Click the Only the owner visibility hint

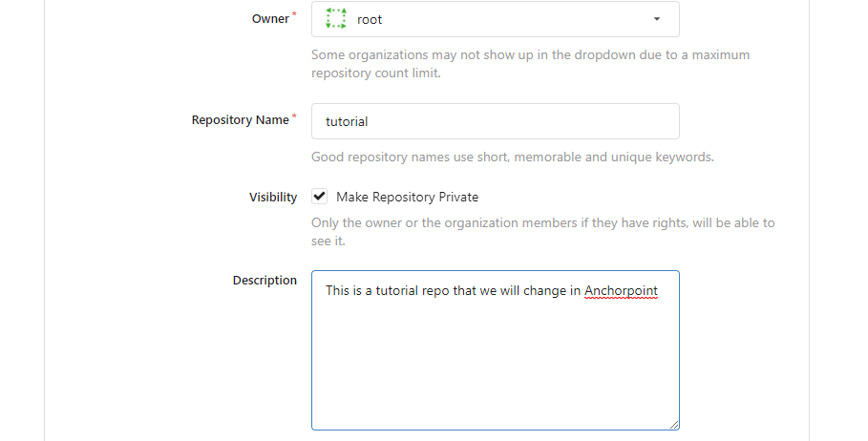543,232
